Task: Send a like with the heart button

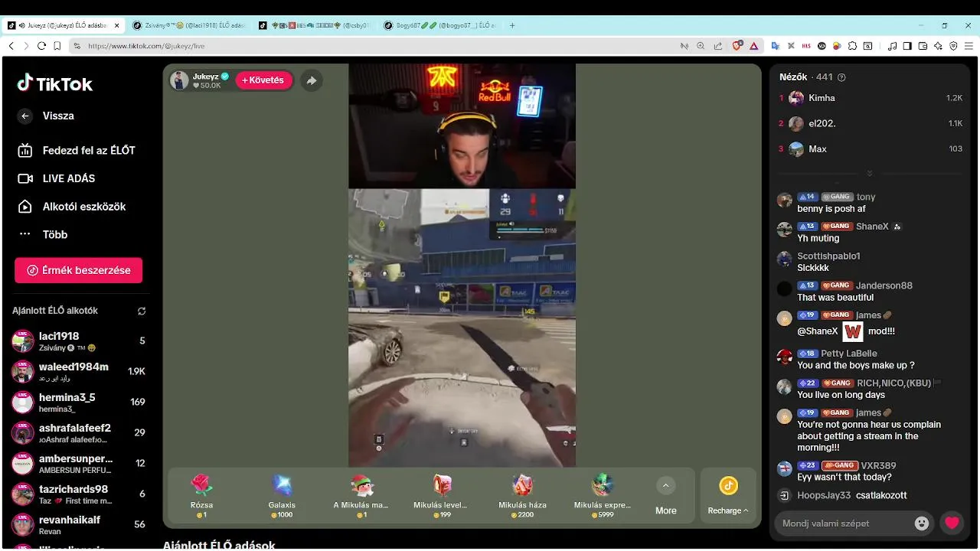Action: [952, 523]
